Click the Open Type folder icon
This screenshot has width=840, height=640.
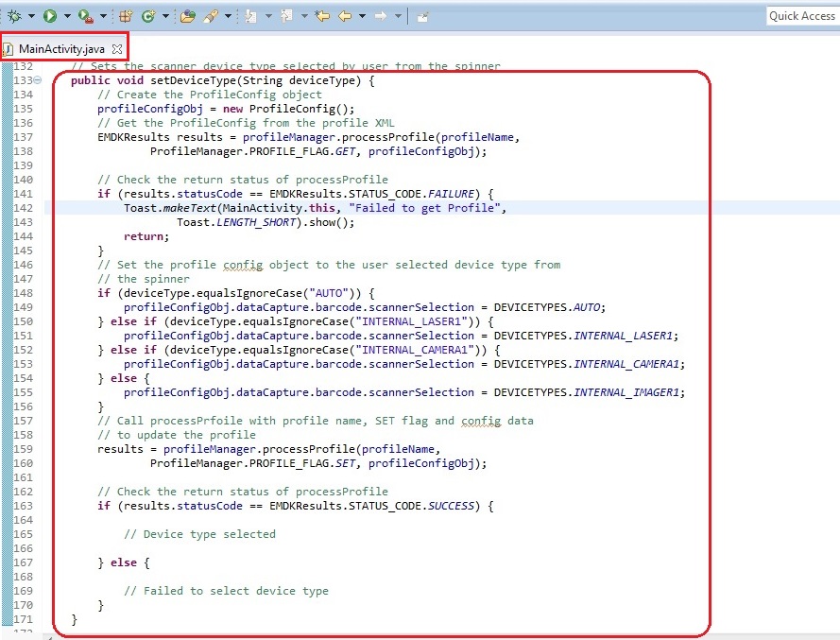187,16
